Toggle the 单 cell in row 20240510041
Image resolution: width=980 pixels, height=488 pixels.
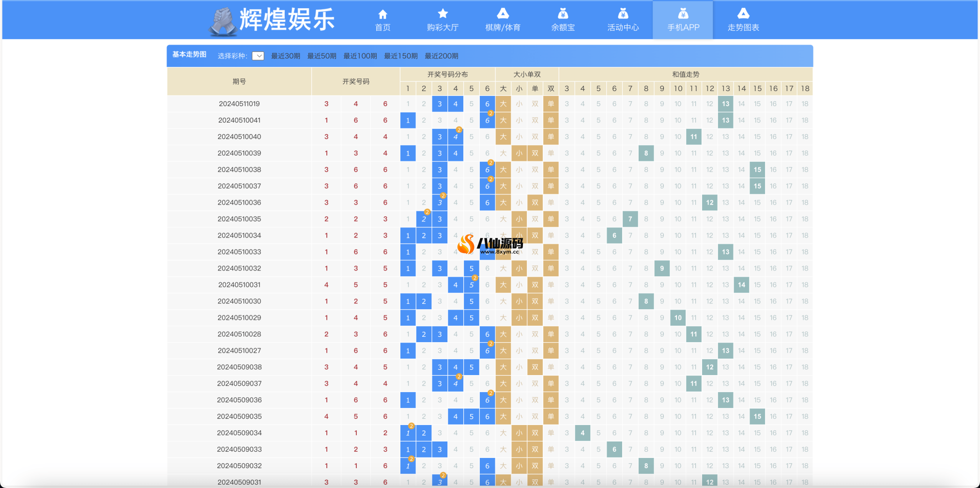pyautogui.click(x=551, y=120)
